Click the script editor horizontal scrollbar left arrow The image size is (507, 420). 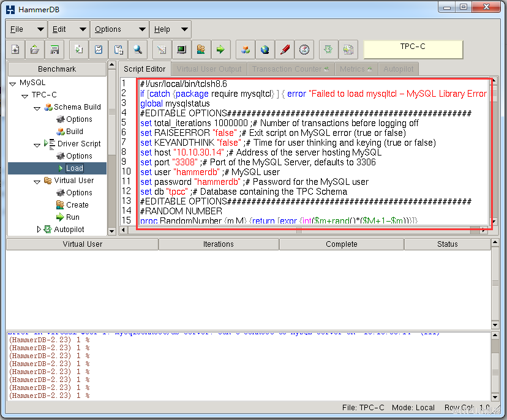point(123,230)
